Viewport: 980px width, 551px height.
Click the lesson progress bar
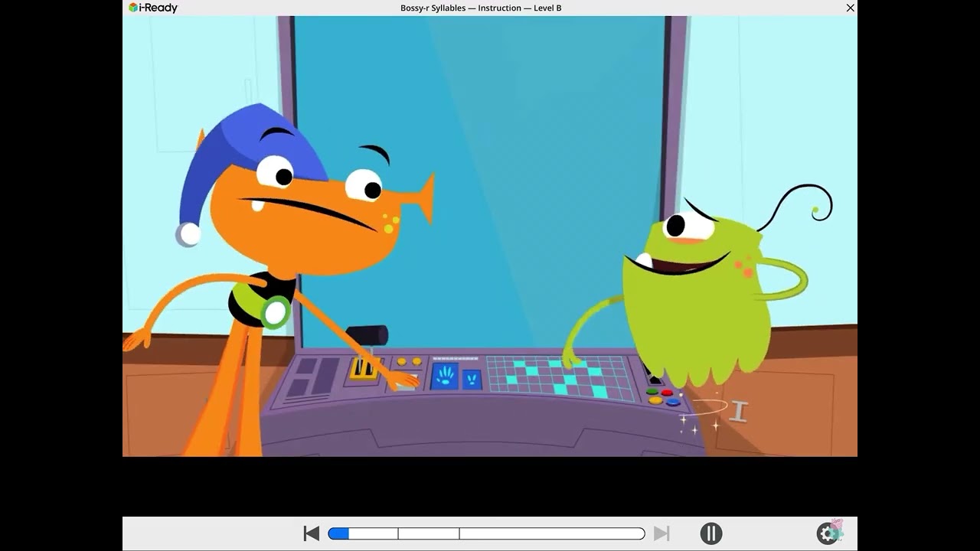tap(487, 533)
